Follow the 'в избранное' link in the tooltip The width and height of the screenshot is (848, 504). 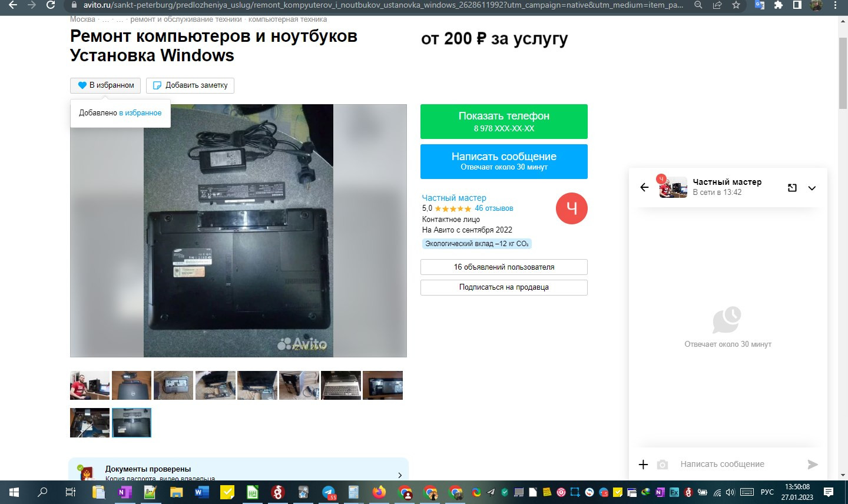click(140, 112)
